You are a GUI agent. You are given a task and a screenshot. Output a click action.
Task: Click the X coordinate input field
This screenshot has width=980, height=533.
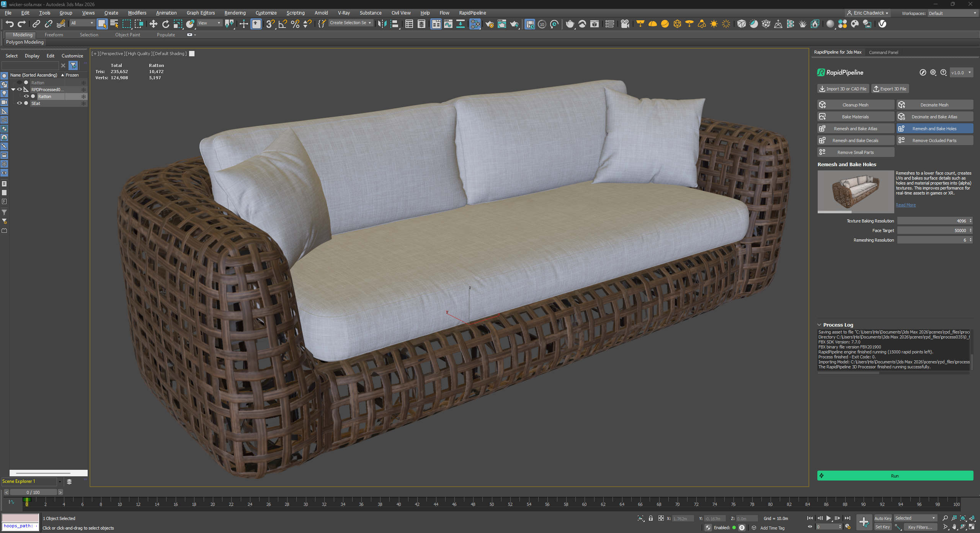(x=683, y=518)
